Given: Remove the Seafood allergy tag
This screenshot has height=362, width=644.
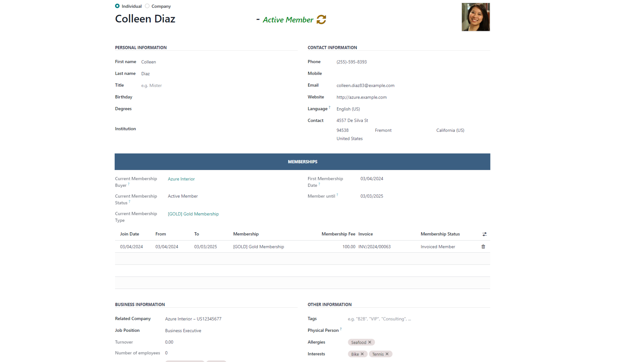Looking at the screenshot, I should (x=370, y=342).
